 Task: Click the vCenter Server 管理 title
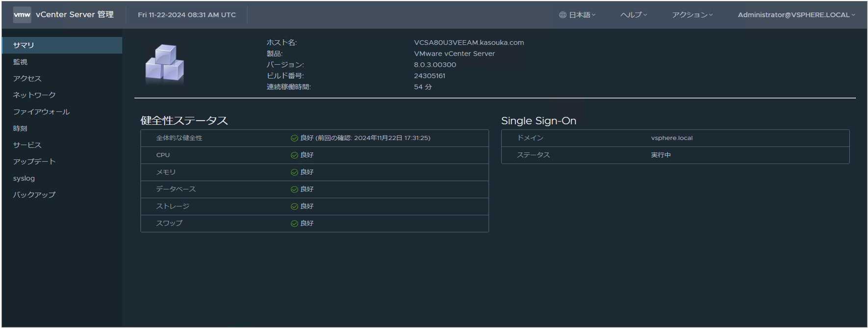click(75, 15)
